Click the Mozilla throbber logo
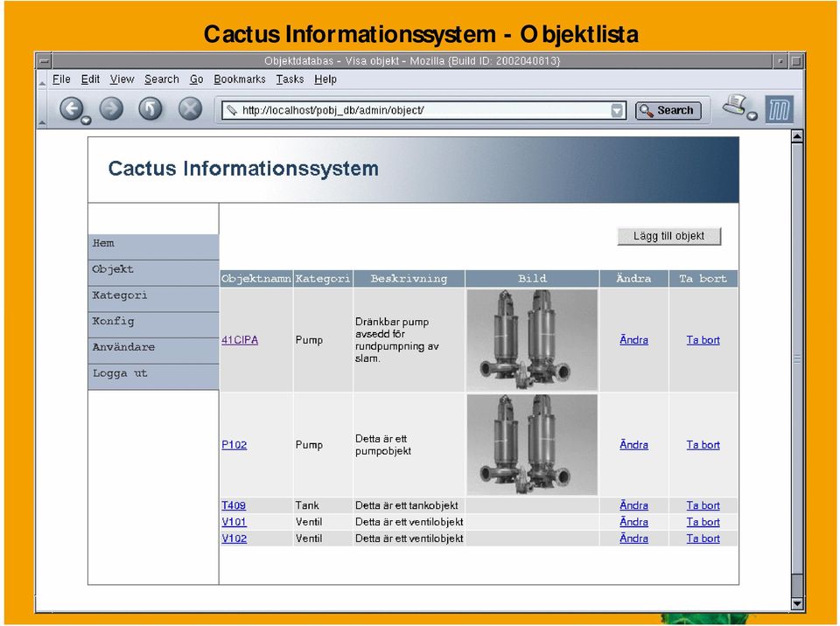The height and width of the screenshot is (626, 840). tap(779, 109)
